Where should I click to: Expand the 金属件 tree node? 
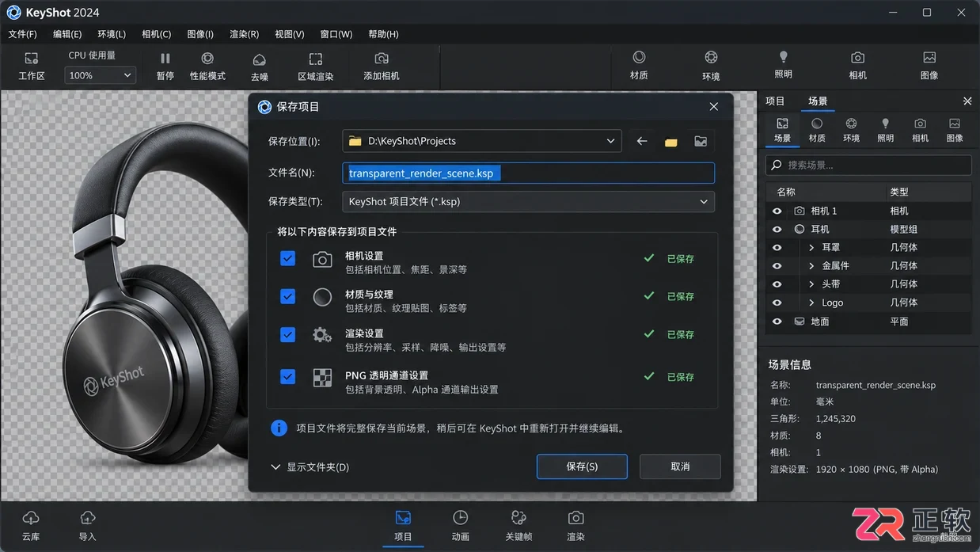click(811, 266)
